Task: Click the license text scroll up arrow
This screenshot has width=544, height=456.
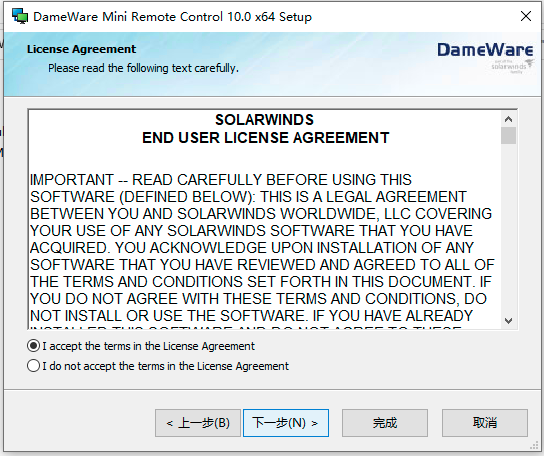Action: [x=508, y=119]
